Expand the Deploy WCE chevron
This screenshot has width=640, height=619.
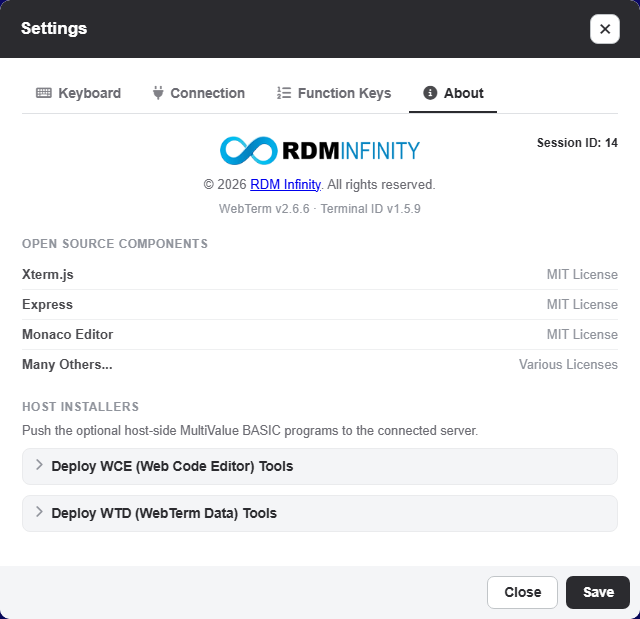pyautogui.click(x=39, y=465)
